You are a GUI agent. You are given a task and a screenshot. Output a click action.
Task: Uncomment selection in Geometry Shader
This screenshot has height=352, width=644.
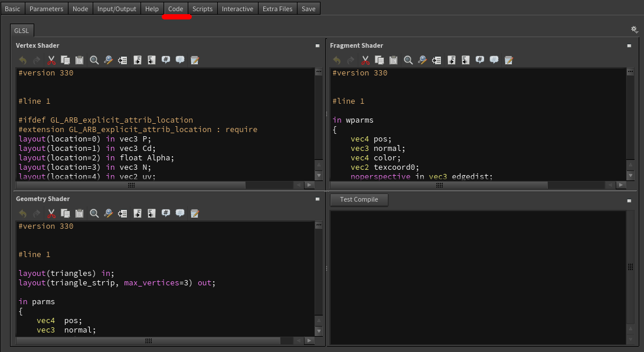tap(180, 213)
